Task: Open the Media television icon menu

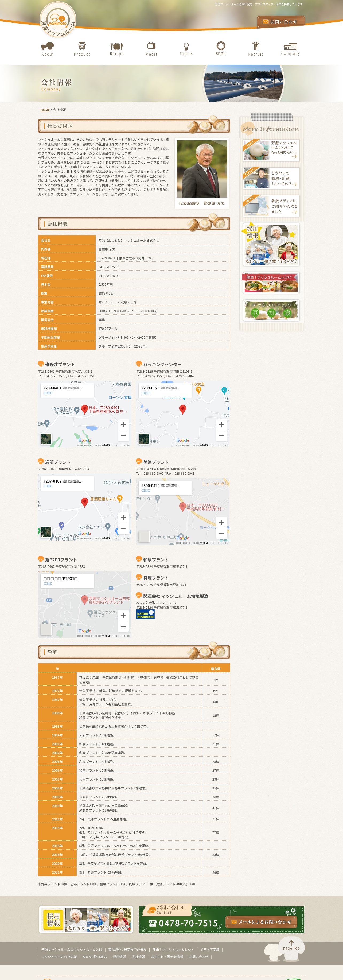Action: [151, 49]
